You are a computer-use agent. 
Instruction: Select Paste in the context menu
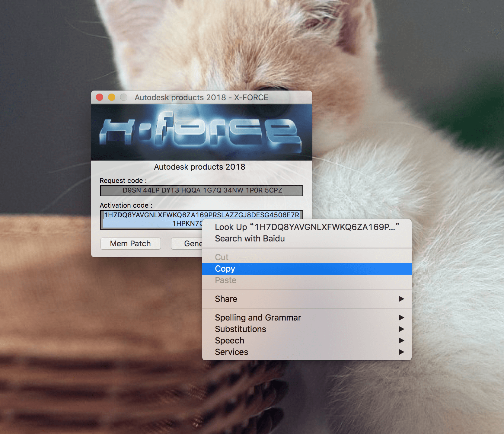click(x=307, y=280)
